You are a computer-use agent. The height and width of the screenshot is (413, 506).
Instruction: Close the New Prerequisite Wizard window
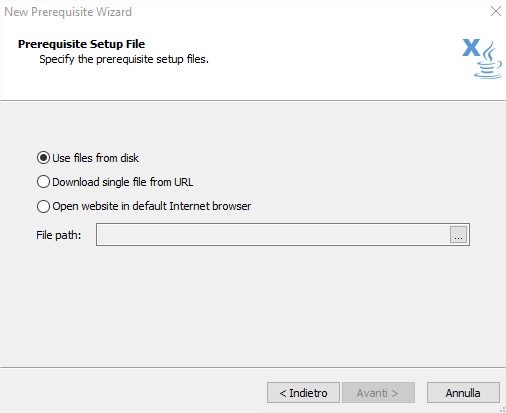tap(496, 12)
